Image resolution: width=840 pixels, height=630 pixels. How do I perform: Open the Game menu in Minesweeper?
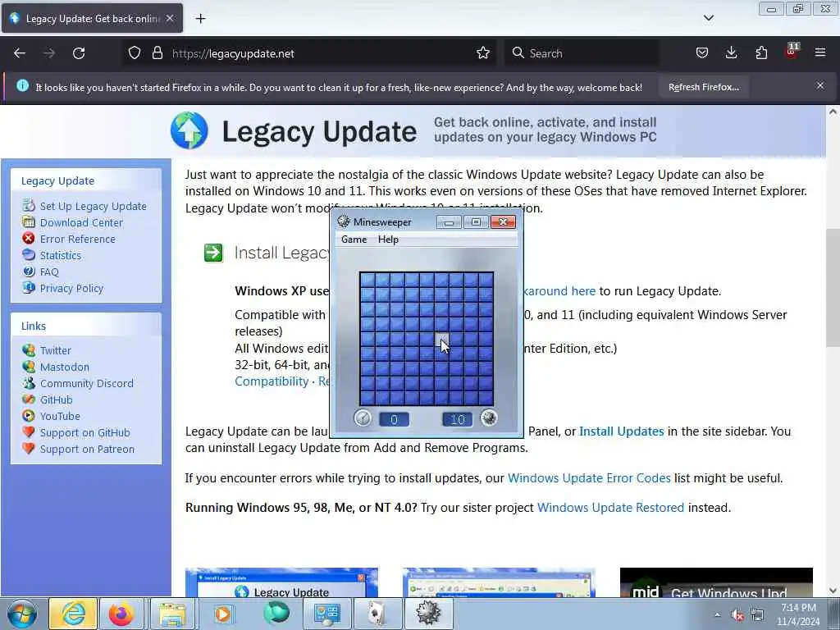pos(354,240)
